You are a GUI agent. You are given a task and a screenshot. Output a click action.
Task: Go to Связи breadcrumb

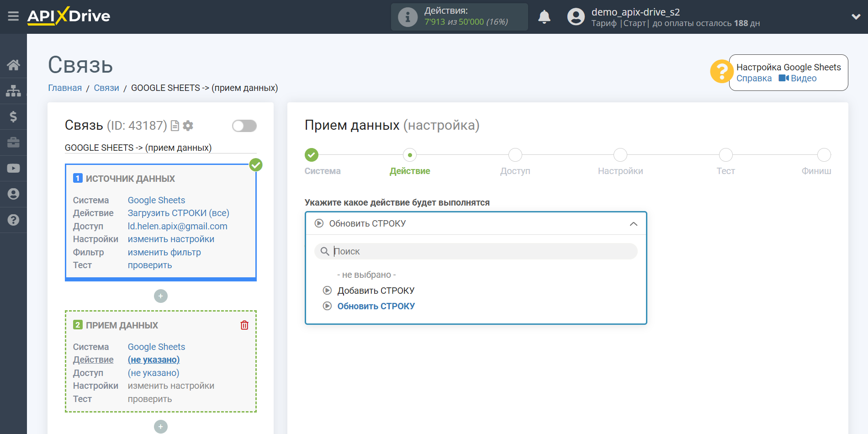point(106,88)
